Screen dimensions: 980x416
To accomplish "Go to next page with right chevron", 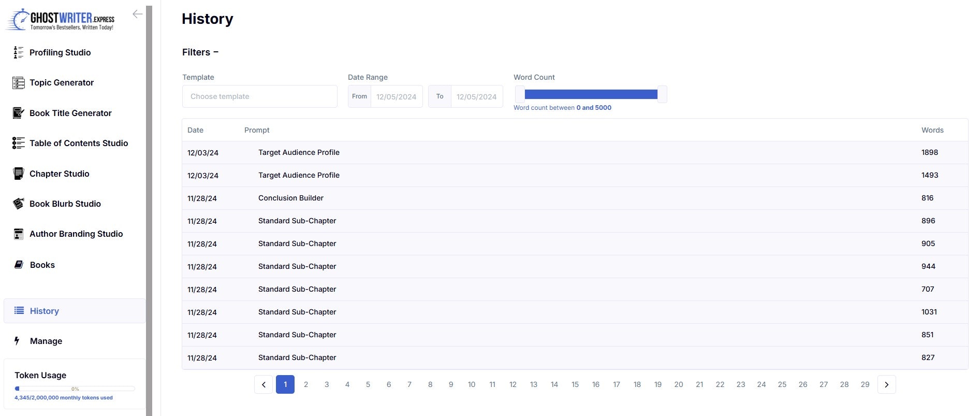I will coord(887,384).
